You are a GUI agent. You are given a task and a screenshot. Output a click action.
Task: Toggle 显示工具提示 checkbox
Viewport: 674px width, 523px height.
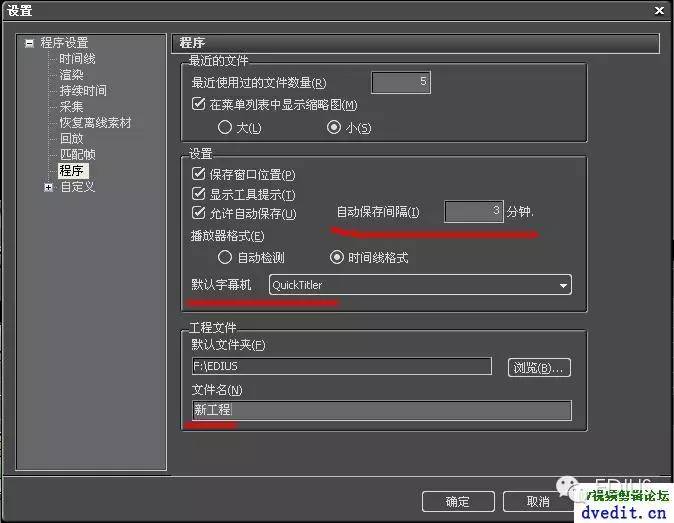199,193
